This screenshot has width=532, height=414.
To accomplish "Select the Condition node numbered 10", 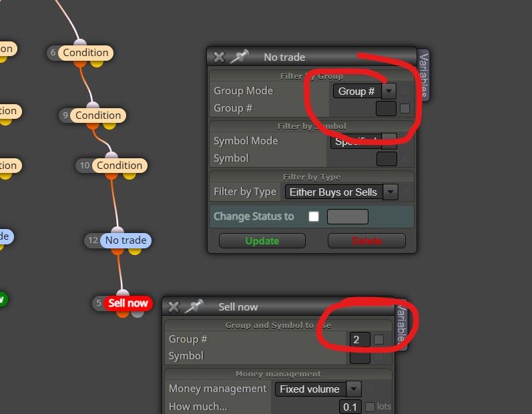I will (x=119, y=166).
